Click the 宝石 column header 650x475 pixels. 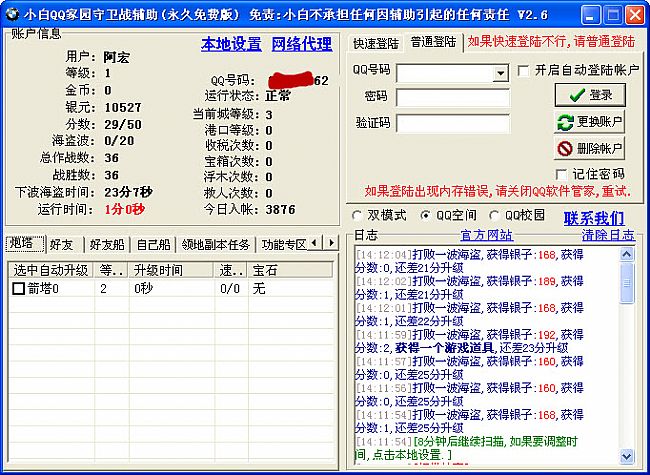click(290, 270)
